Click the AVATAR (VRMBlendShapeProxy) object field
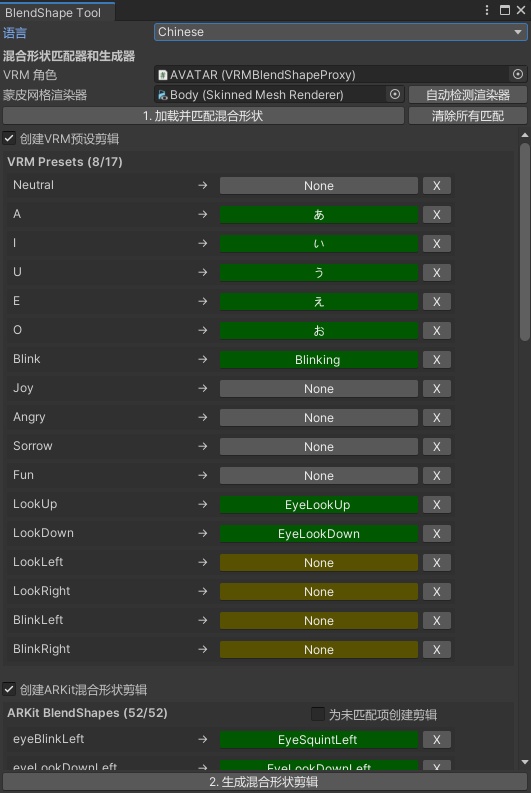This screenshot has width=531, height=793. coord(340,74)
